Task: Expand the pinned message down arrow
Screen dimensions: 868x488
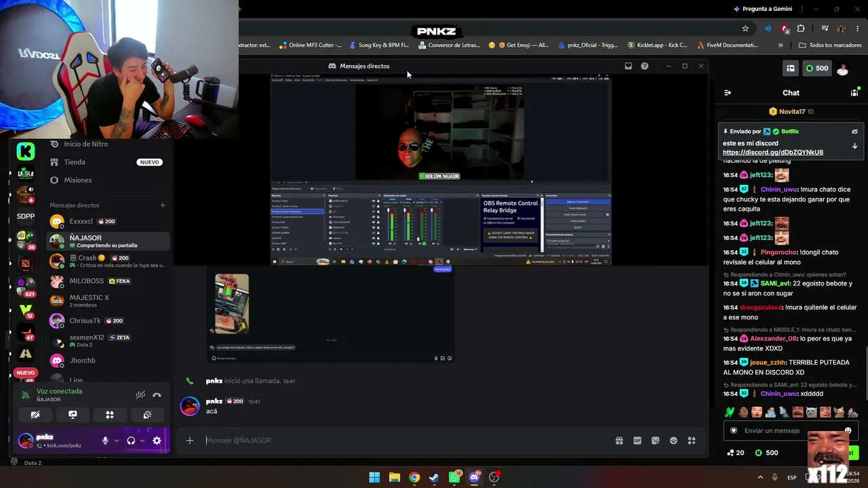Action: [854, 146]
